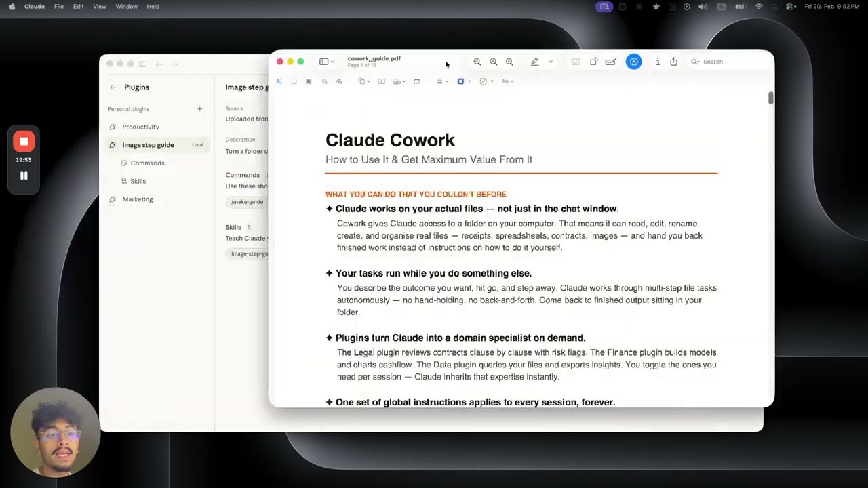
Task: Open the Sign signature dropdown
Action: coord(399,81)
